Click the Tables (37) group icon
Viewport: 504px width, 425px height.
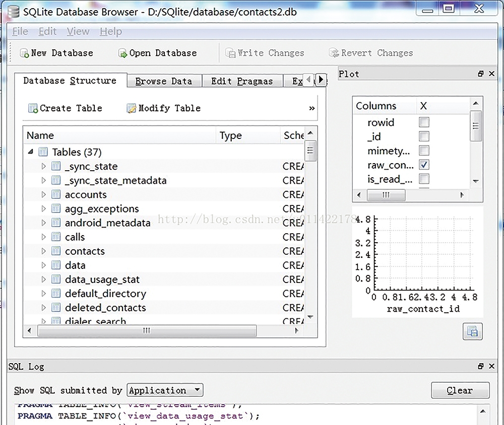43,152
